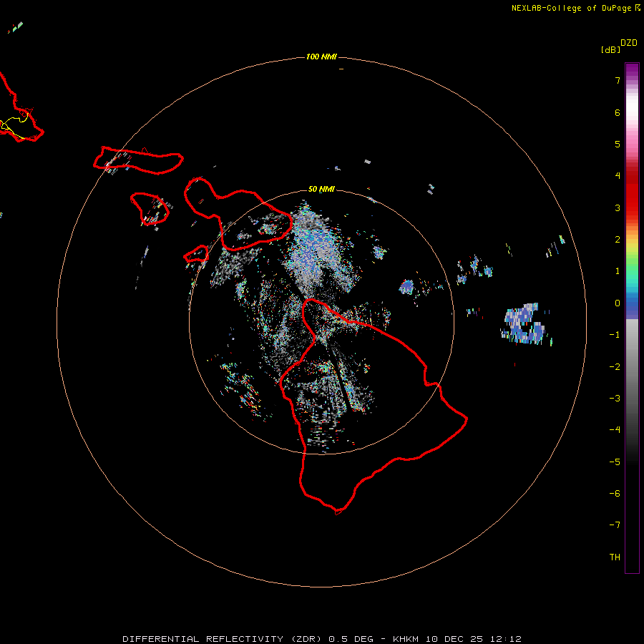
Task: Click the -2 value on the color scale
Action: [x=615, y=367]
